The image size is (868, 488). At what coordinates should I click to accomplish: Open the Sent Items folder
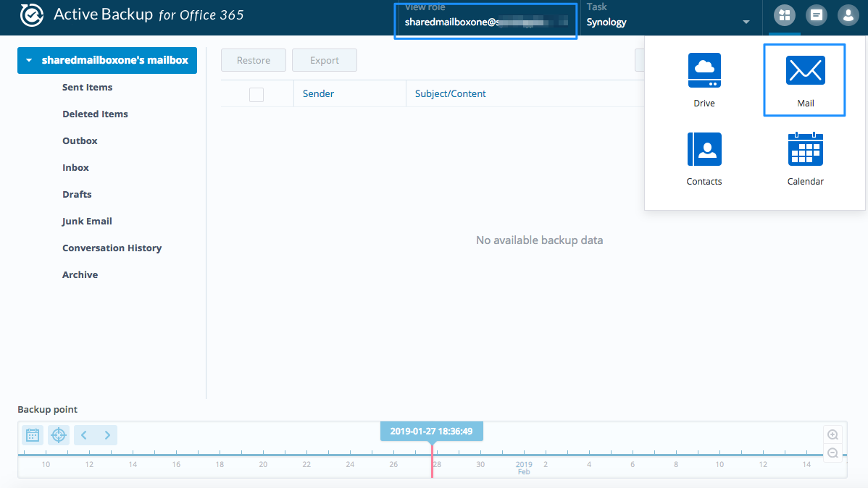(x=87, y=87)
